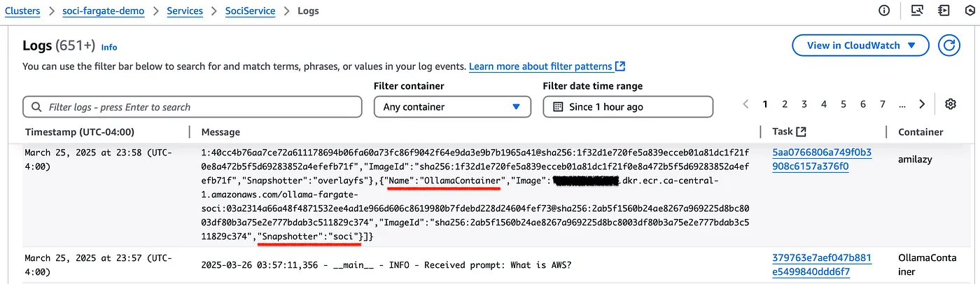Open View in CloudWatch dropdown
980x284 pixels.
coord(860,45)
